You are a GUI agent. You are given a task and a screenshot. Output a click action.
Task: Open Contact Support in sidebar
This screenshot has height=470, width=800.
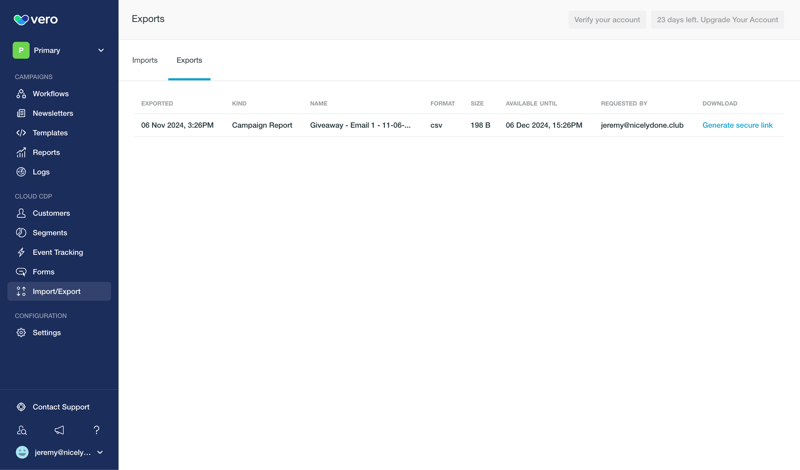pos(59,407)
